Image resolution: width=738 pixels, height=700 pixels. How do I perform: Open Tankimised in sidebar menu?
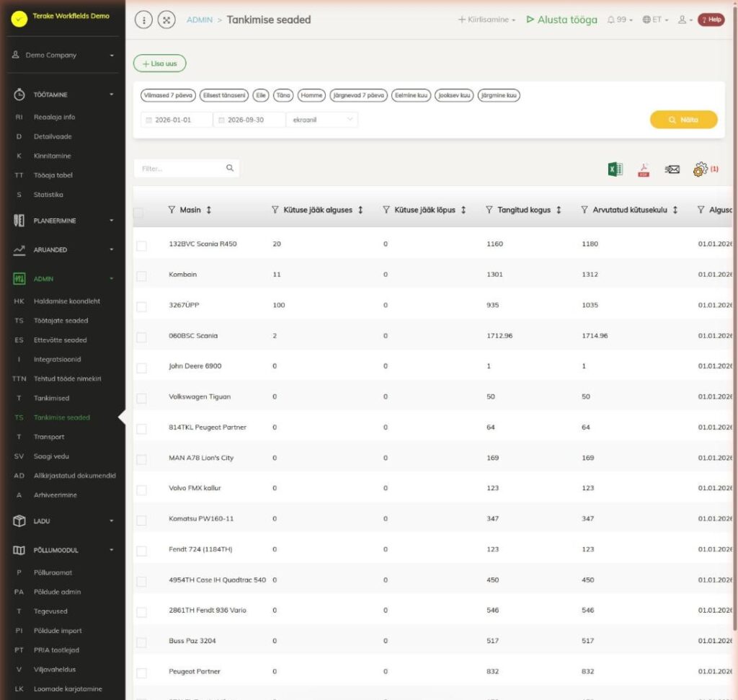pos(51,398)
